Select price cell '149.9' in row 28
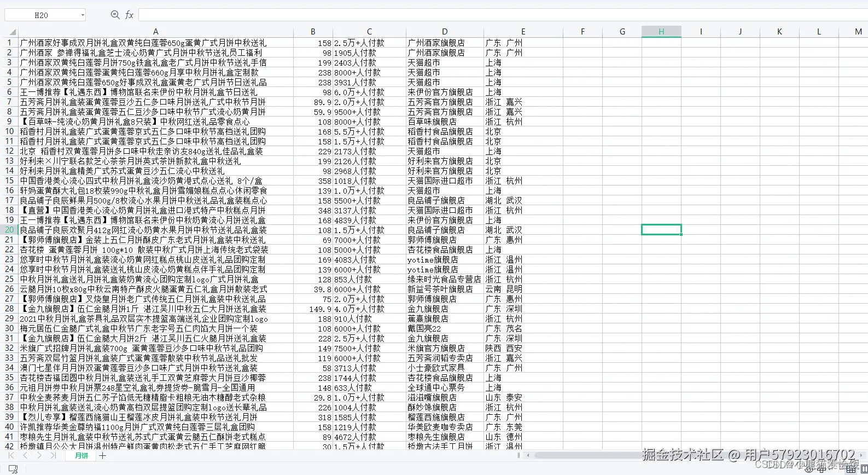 point(313,309)
